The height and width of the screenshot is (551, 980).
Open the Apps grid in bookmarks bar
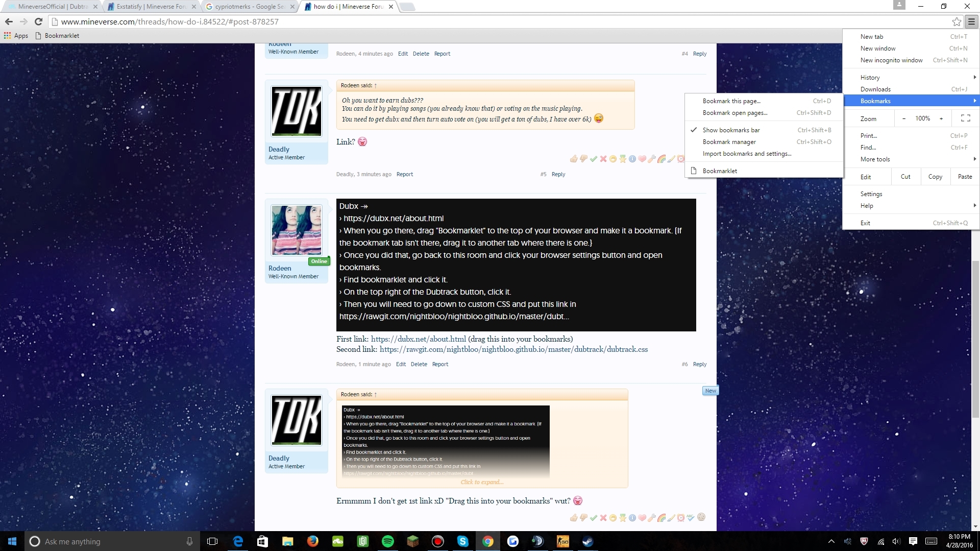coord(16,36)
